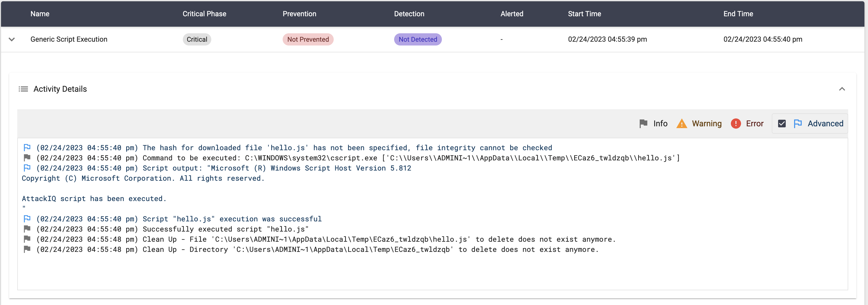Collapse the Generic Script Execution row chevron
868x305 pixels.
[12, 39]
